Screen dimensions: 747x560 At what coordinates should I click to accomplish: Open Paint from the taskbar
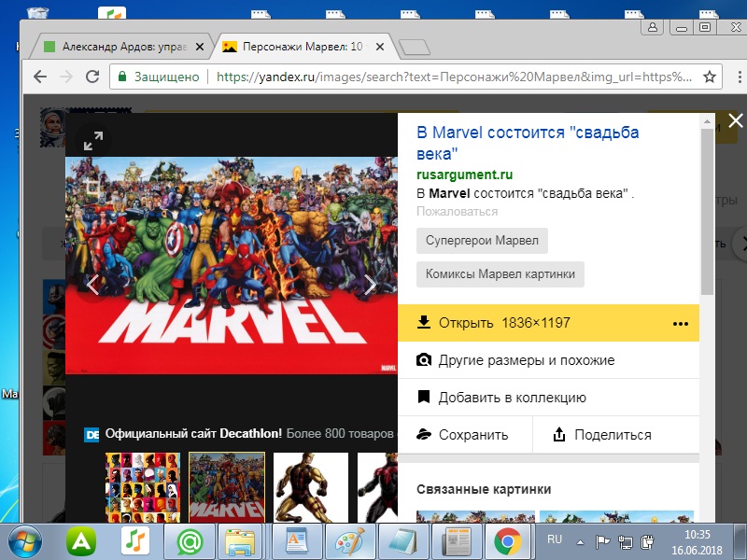click(350, 542)
